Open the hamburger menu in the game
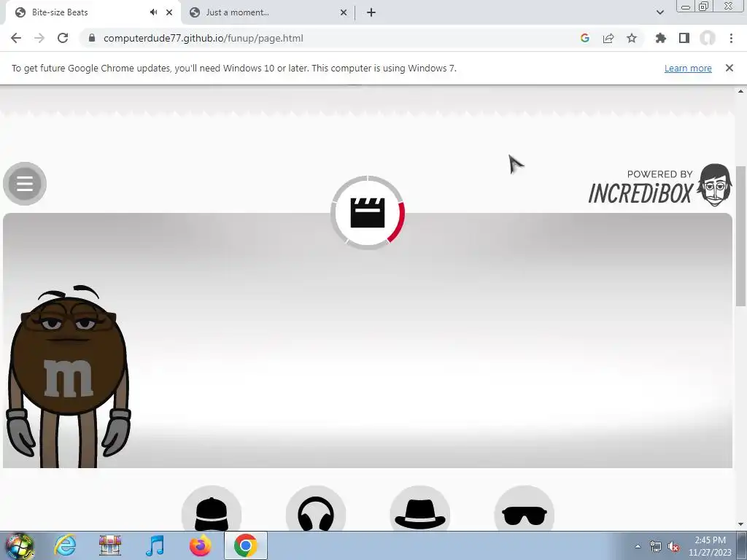The height and width of the screenshot is (560, 747). coord(25,183)
